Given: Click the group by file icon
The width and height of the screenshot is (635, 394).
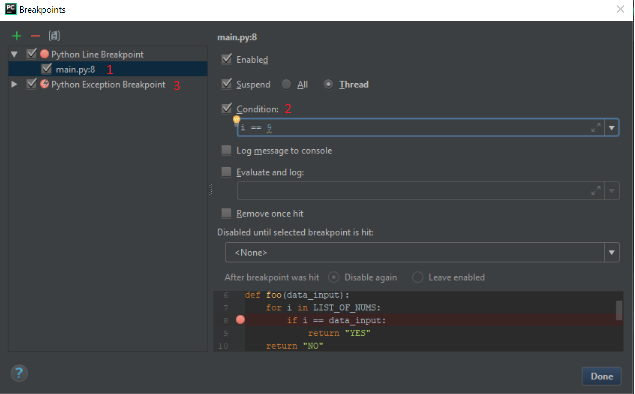Looking at the screenshot, I should point(54,36).
